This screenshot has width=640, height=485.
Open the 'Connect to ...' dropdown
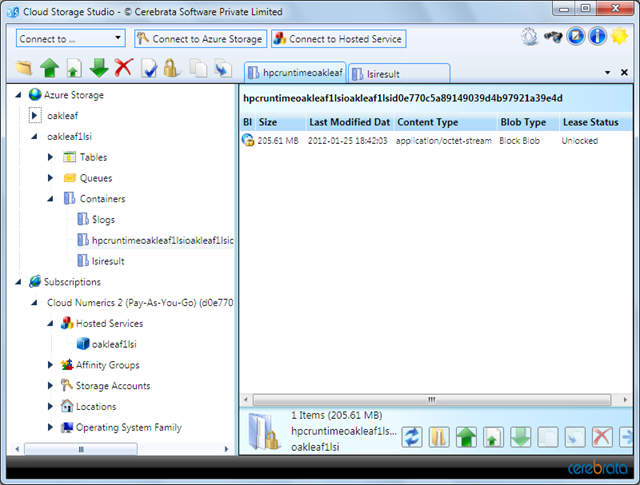point(71,38)
